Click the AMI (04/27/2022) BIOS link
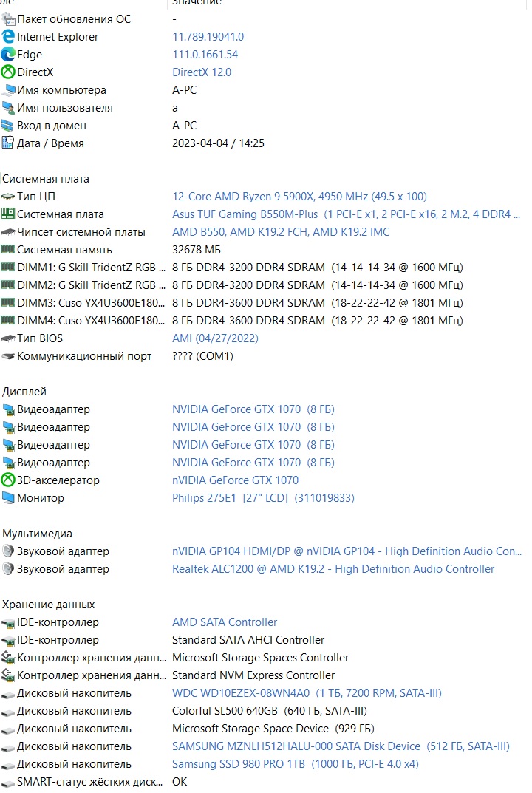 coord(215,338)
